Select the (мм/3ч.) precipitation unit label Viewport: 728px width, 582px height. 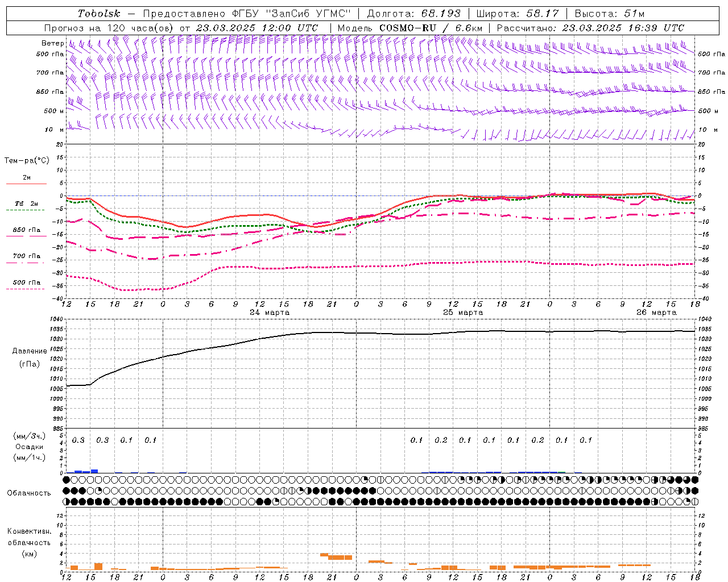[x=30, y=436]
